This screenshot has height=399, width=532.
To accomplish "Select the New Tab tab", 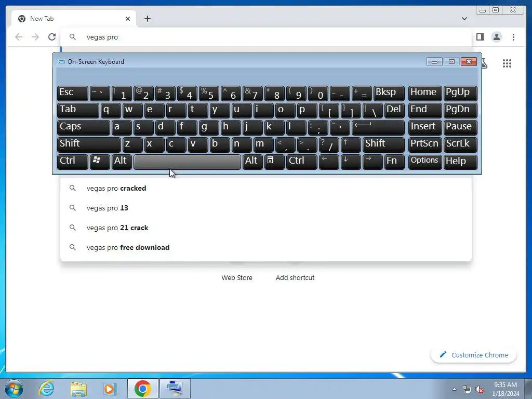I will (x=74, y=19).
